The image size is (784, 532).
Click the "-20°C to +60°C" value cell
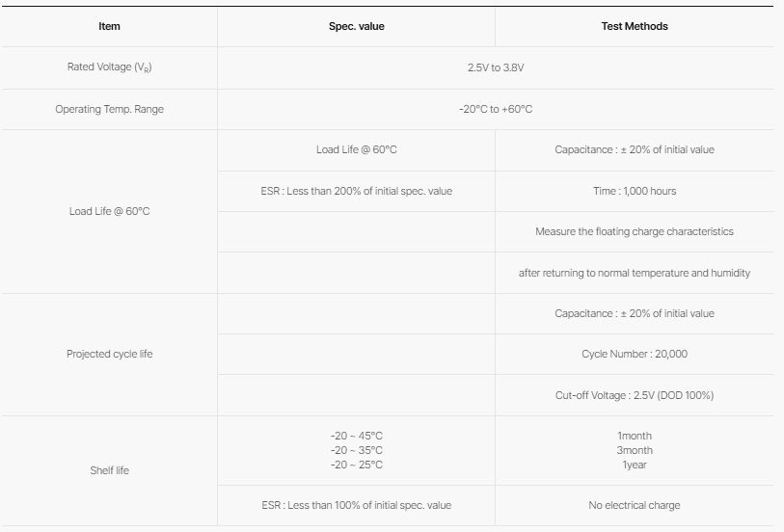point(495,109)
